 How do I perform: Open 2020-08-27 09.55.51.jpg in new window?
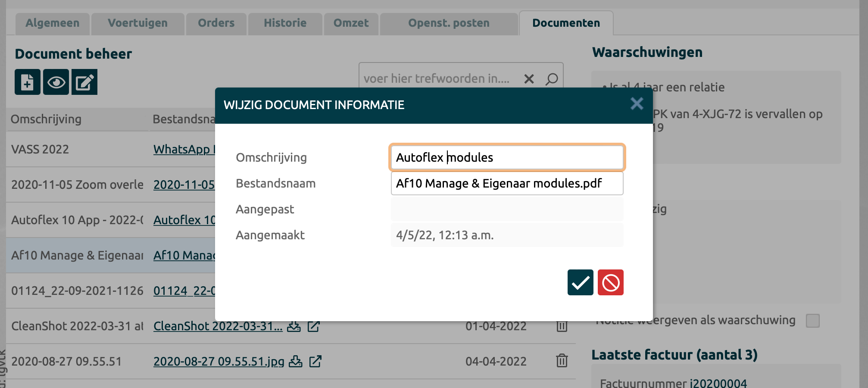point(315,361)
